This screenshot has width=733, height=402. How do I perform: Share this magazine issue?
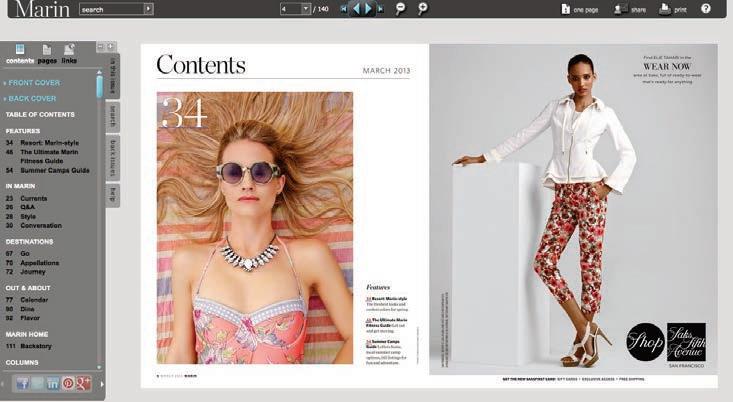[x=630, y=9]
